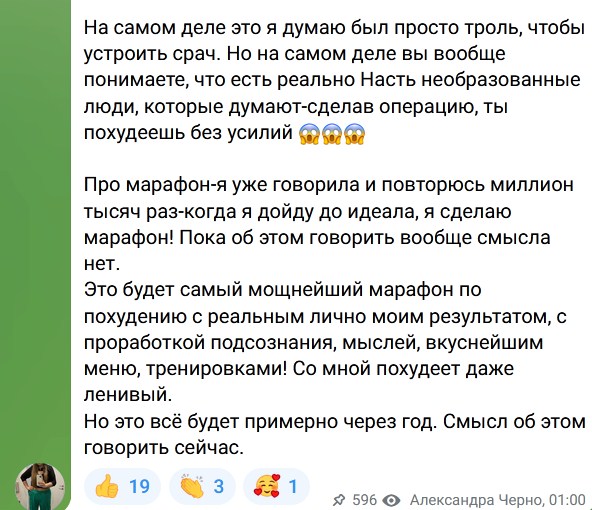
Task: Click the line 'Но это всё будет примерно'
Action: click(x=335, y=421)
